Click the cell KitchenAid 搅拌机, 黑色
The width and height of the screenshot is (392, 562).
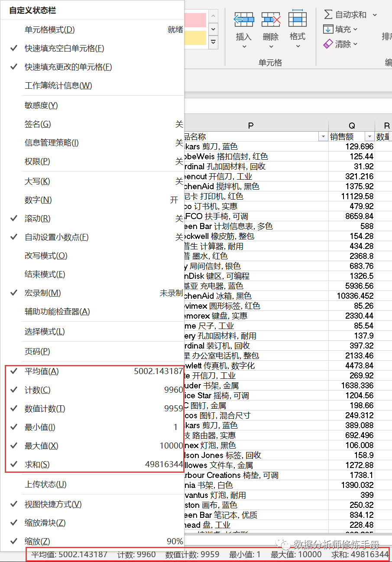(256, 187)
